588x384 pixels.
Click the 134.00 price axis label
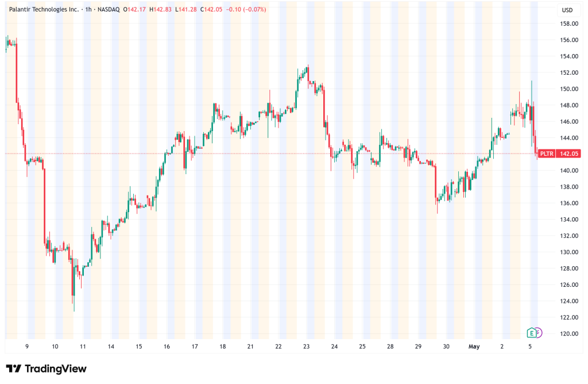569,220
